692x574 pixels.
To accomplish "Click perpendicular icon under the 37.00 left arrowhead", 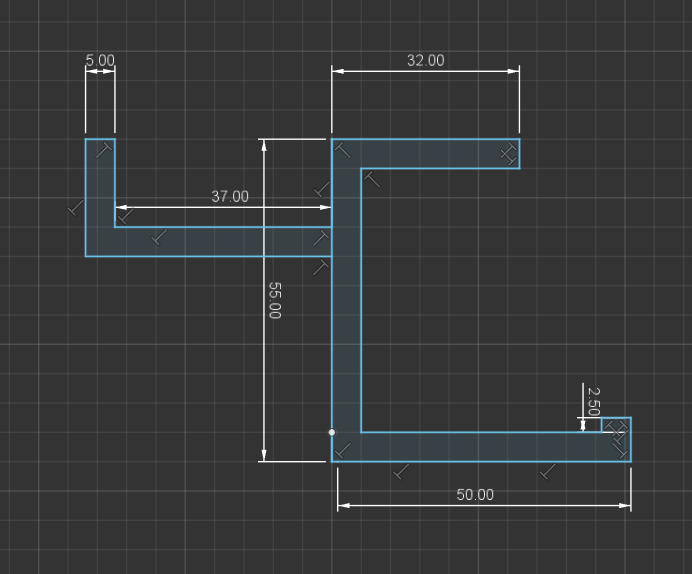I will [x=126, y=216].
